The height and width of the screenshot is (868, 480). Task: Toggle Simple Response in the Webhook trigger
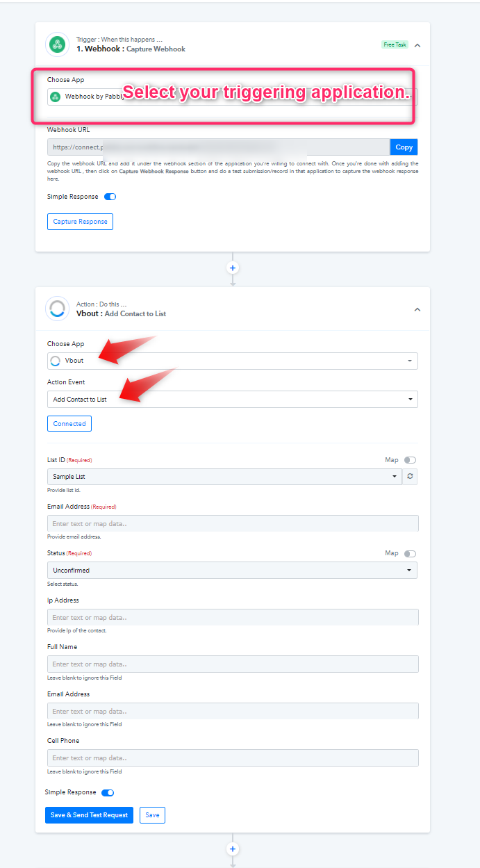110,197
